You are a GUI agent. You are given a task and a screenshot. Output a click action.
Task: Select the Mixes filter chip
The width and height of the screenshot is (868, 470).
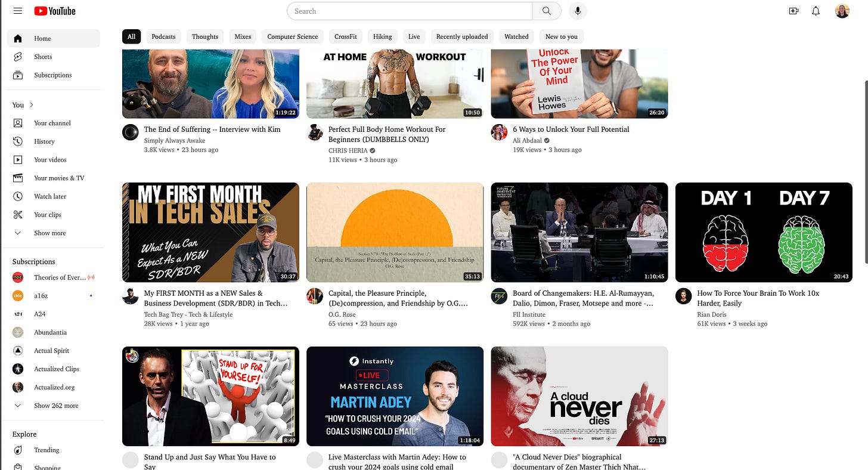(x=243, y=36)
